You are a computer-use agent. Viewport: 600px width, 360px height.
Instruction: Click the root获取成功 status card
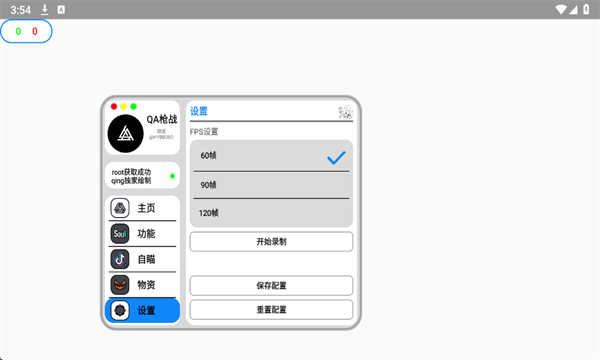pyautogui.click(x=142, y=176)
